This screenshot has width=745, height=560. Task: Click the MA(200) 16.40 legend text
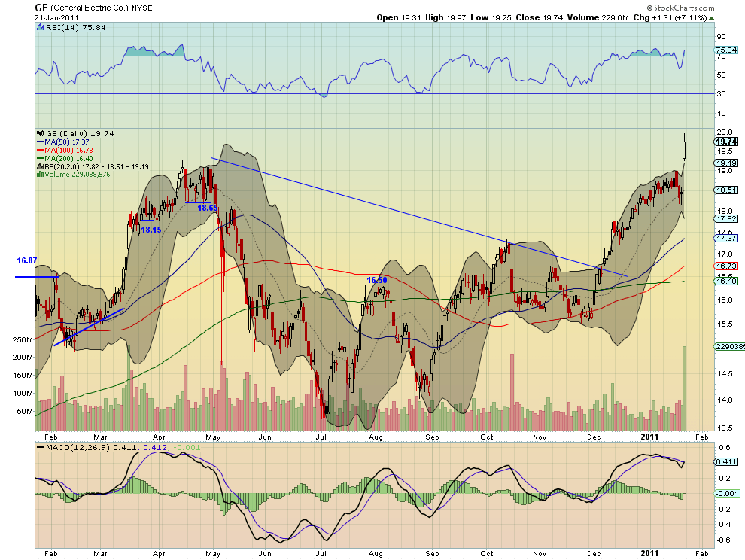(68, 159)
